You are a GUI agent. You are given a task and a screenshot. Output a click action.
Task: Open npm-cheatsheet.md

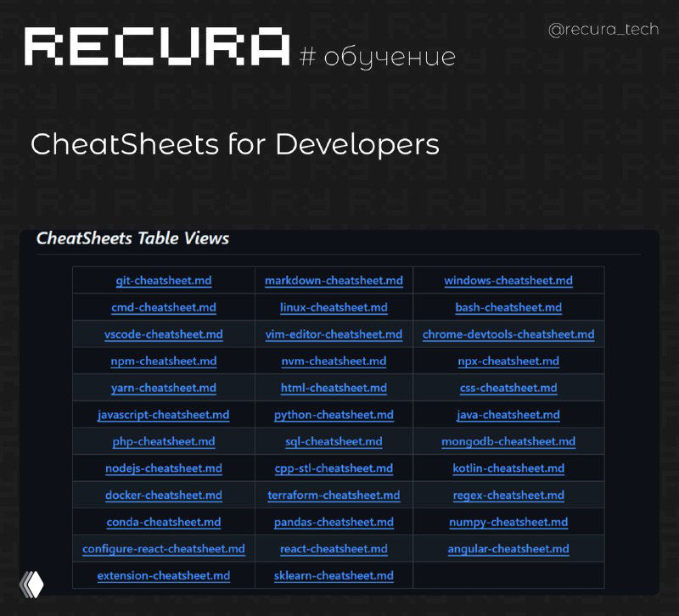pos(164,361)
